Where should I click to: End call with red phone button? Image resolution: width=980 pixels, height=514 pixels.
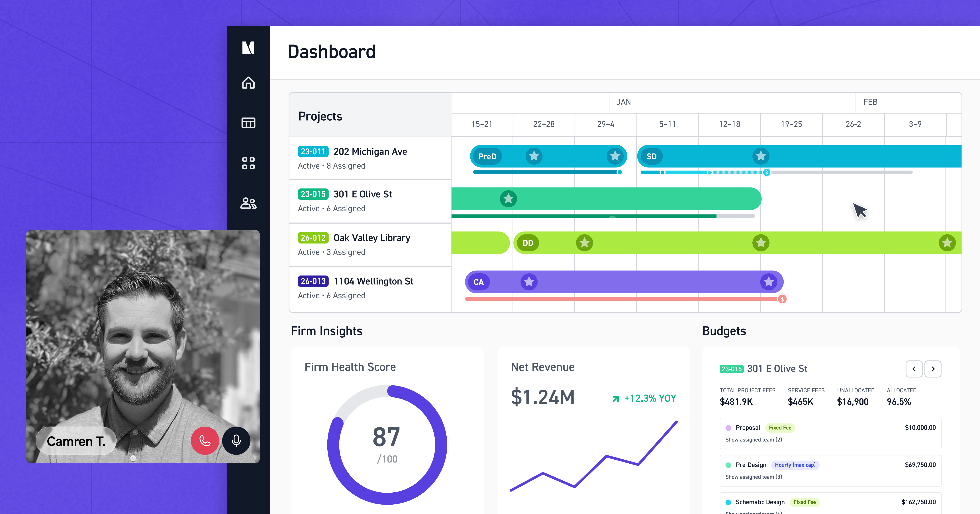point(205,441)
